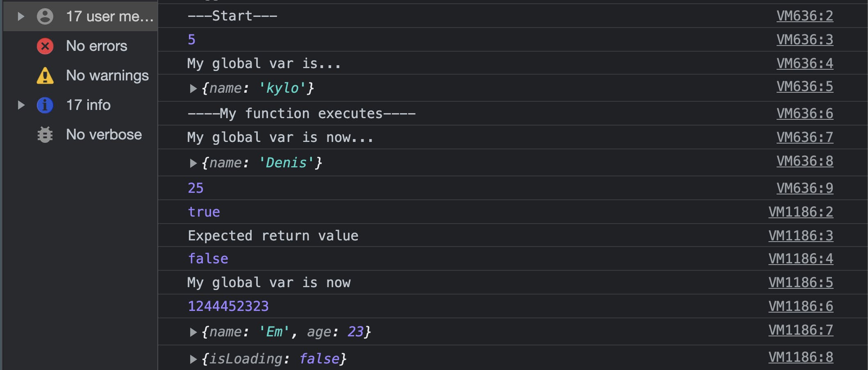The image size is (868, 370).
Task: Select the No verbose filter row
Action: coord(104,135)
